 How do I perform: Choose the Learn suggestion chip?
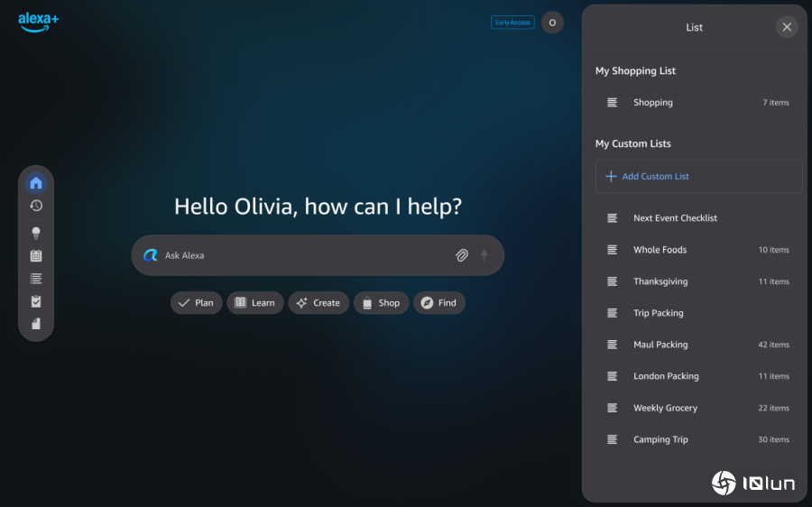[x=255, y=303]
